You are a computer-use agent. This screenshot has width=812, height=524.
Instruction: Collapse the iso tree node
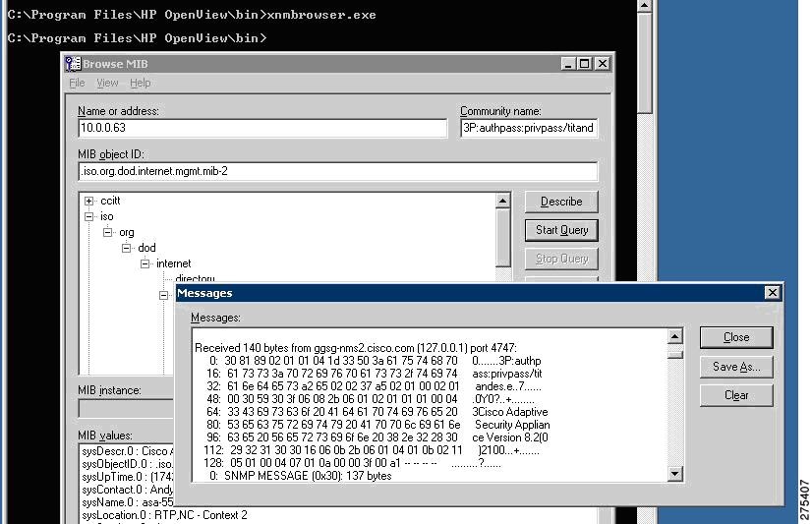(89, 216)
